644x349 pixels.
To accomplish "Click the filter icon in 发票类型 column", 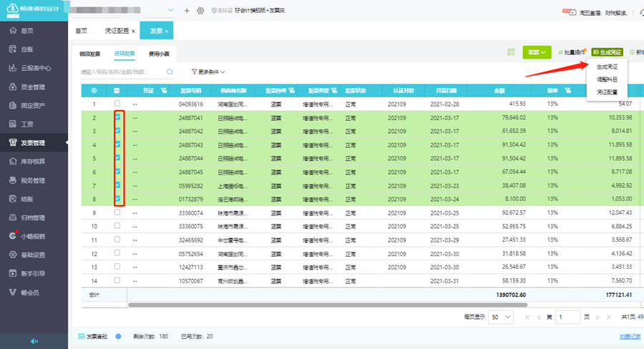I will [x=333, y=91].
